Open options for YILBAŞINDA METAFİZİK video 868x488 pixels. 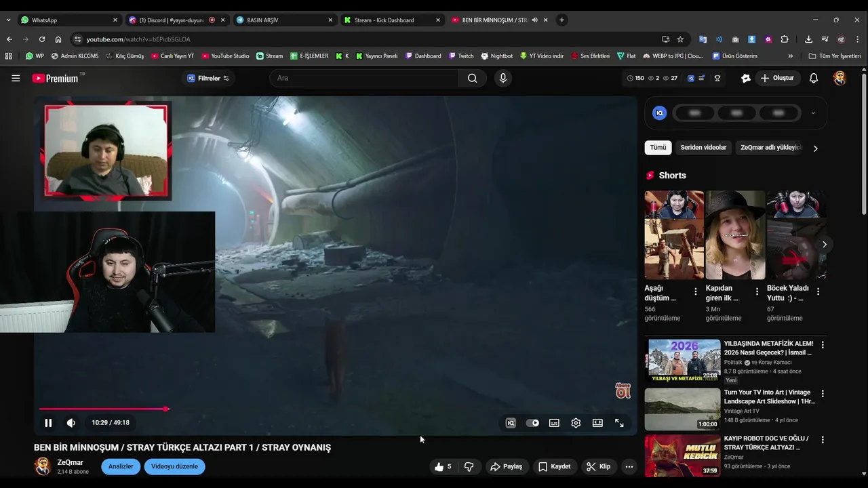pos(823,345)
